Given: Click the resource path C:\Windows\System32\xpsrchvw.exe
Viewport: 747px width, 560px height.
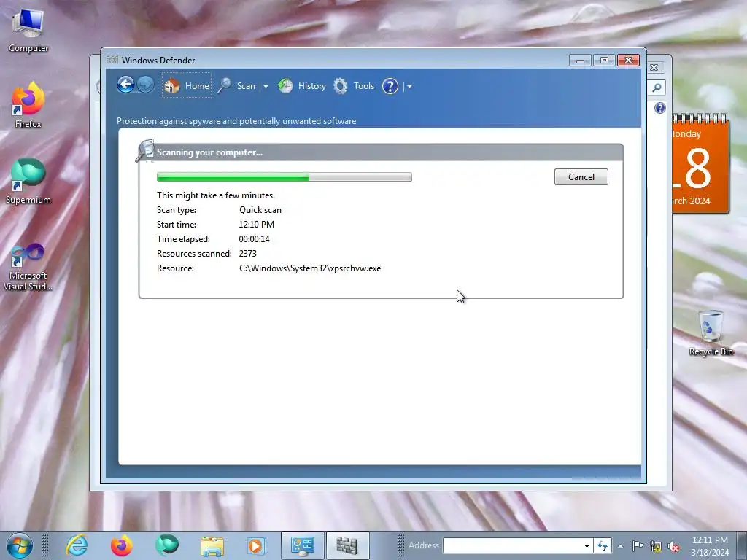Looking at the screenshot, I should [310, 268].
